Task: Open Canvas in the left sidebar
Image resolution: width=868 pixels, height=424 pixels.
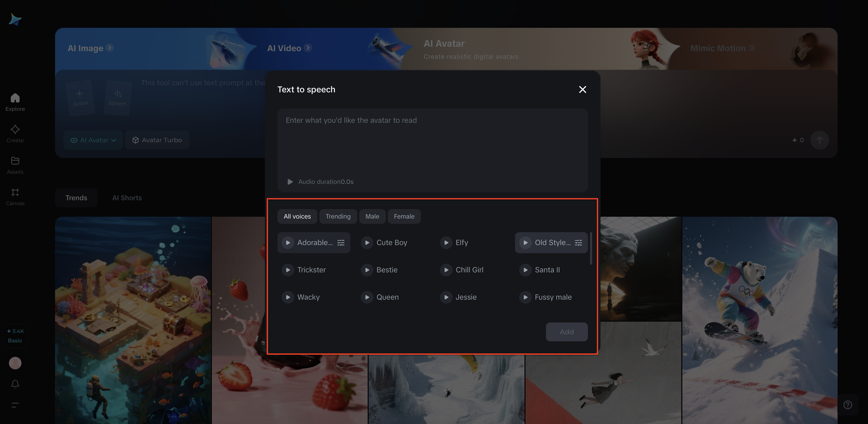Action: click(15, 197)
